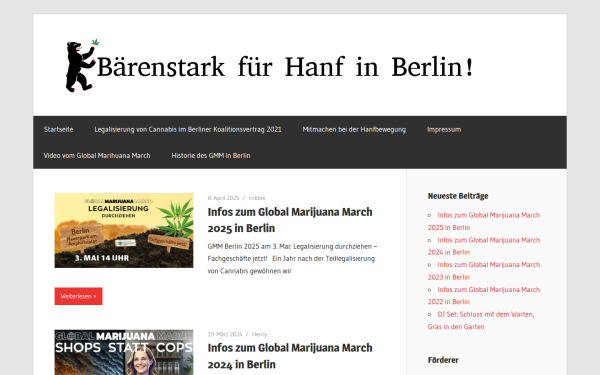The image size is (600, 375).
Task: Open author link 'tribble'
Action: (257, 198)
